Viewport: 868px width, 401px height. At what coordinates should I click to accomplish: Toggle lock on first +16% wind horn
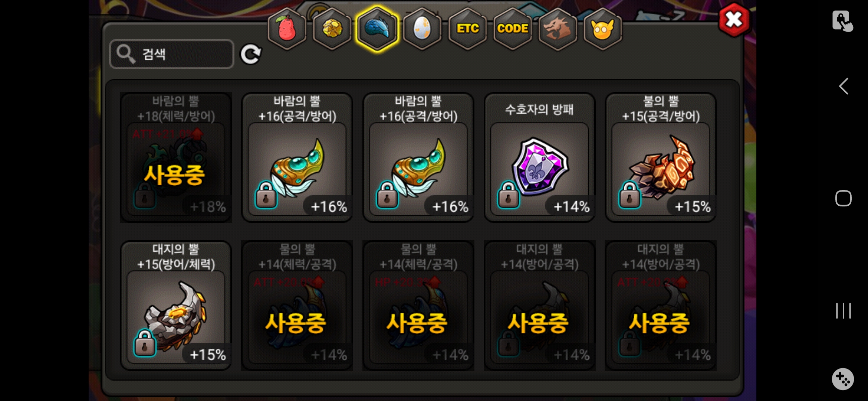[266, 195]
